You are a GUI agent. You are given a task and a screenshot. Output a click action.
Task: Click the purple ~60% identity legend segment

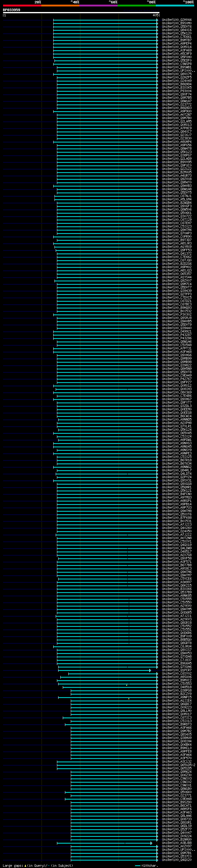tap(98, 6)
